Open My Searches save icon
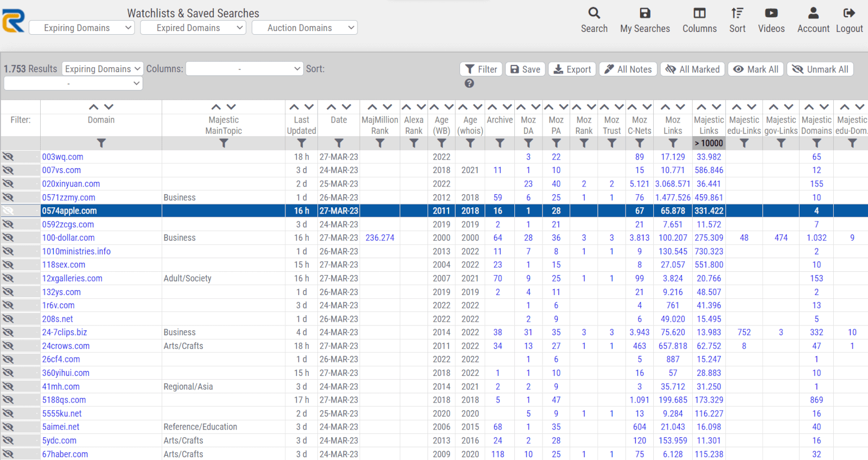868x460 pixels. point(645,13)
